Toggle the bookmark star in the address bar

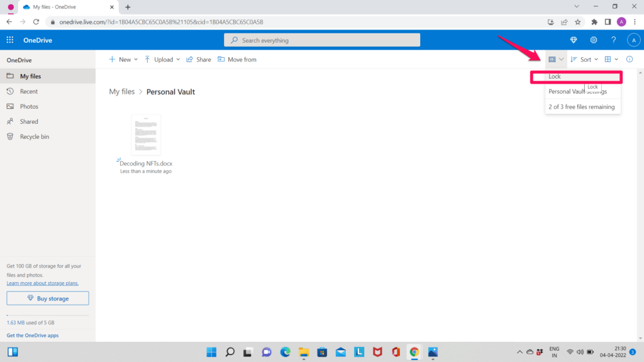tap(577, 21)
